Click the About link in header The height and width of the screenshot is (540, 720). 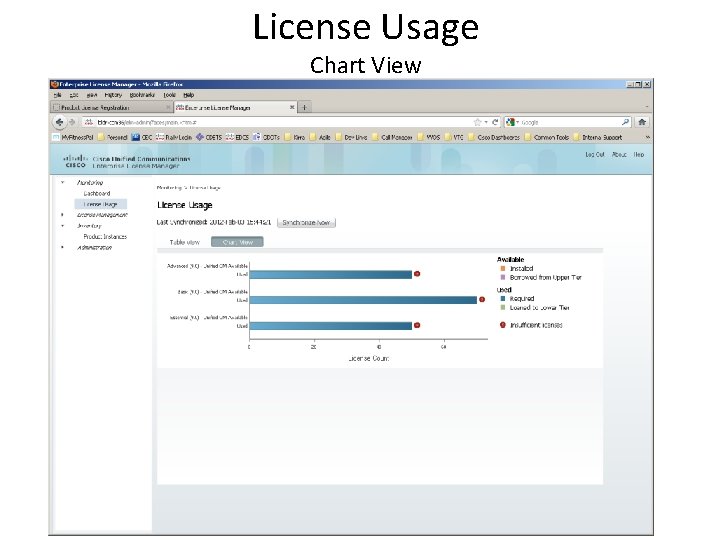(619, 155)
